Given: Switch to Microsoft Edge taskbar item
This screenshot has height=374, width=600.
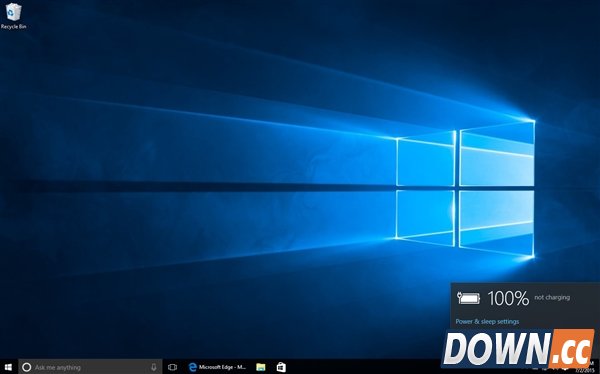Looking at the screenshot, I should pyautogui.click(x=217, y=367).
